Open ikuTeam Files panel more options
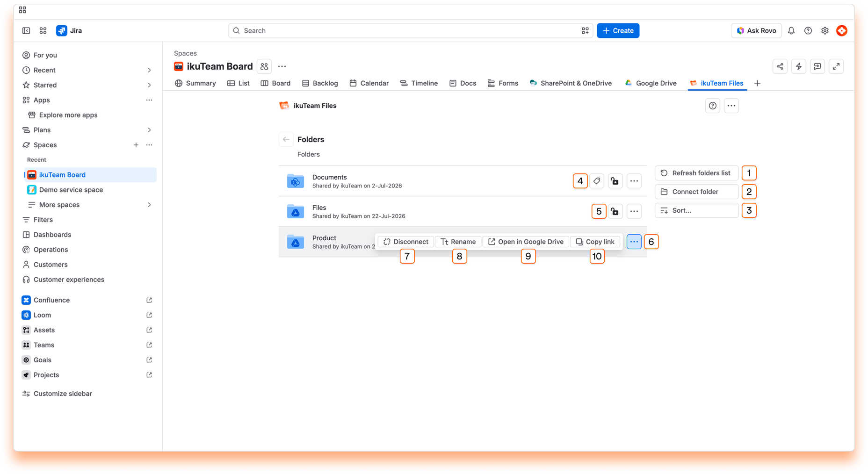This screenshot has width=868, height=474. click(x=731, y=106)
